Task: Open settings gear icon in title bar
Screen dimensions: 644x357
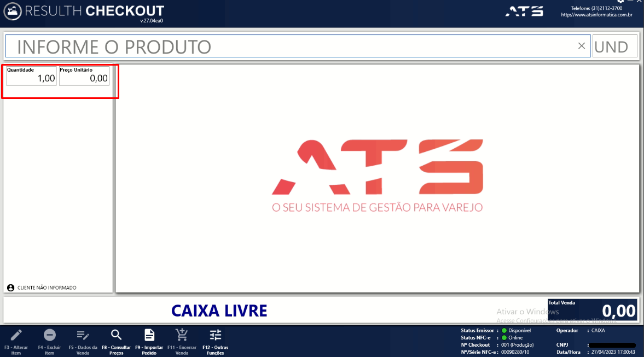Action: click(620, 1)
